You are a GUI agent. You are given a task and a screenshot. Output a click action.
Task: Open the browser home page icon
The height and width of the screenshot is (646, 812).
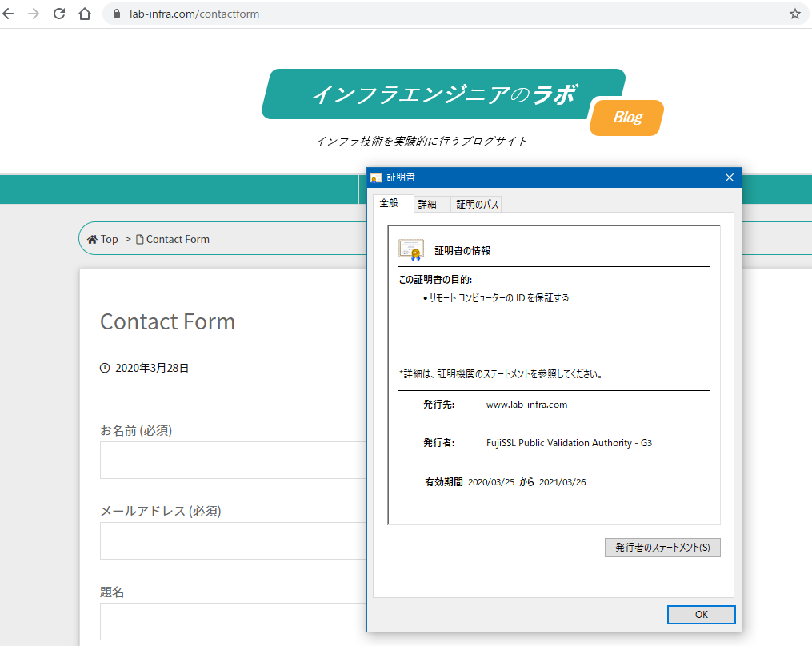(85, 14)
